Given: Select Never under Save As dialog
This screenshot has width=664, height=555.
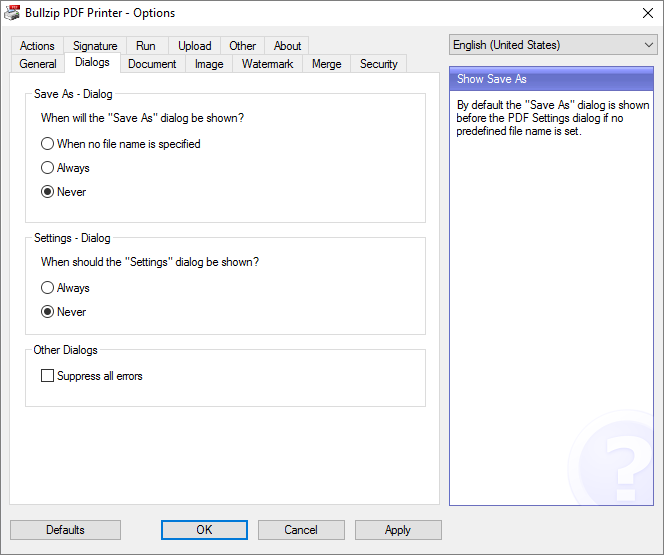Looking at the screenshot, I should [x=64, y=192].
